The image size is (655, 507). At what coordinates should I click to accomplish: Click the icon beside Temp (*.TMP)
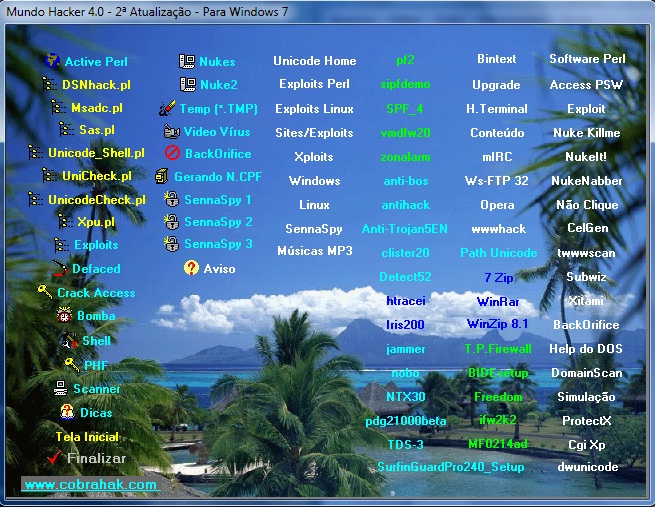coord(167,108)
